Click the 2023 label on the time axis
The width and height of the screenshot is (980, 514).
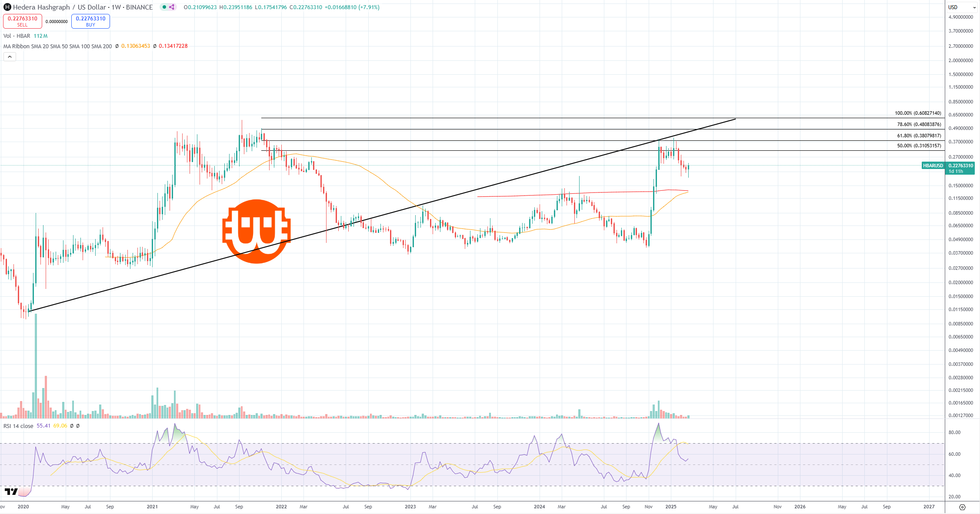coord(410,507)
